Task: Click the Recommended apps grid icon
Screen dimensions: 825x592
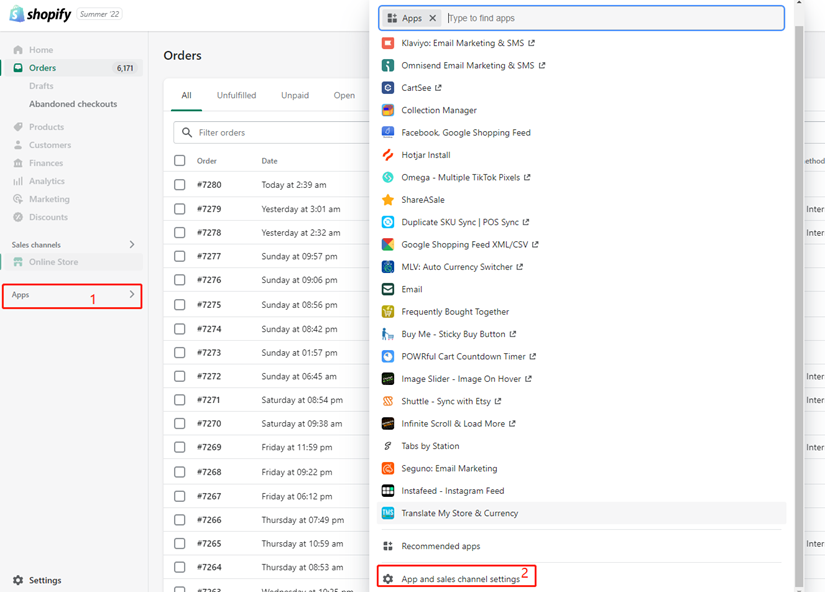Action: (x=388, y=546)
